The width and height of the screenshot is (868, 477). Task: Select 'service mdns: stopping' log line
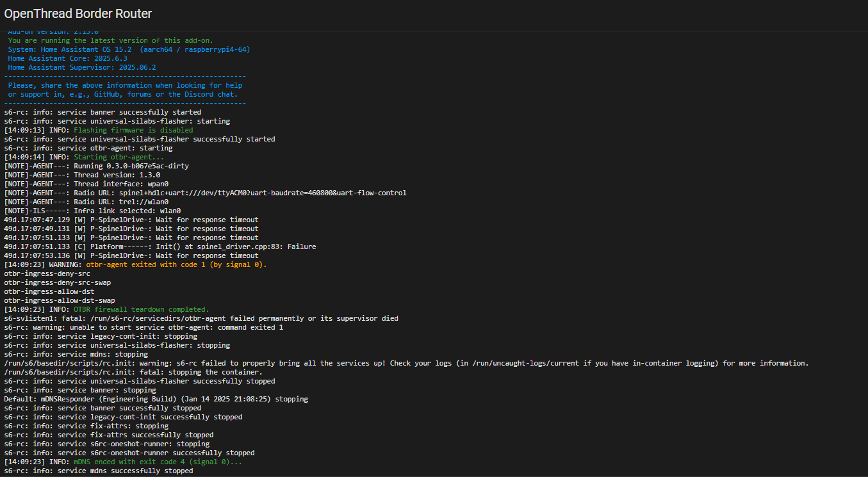(x=76, y=354)
